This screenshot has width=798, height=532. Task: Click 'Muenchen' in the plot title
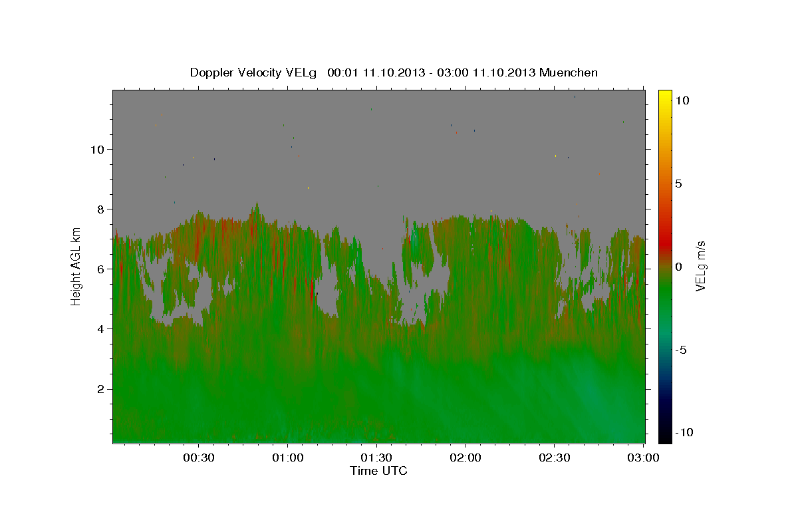(x=569, y=72)
